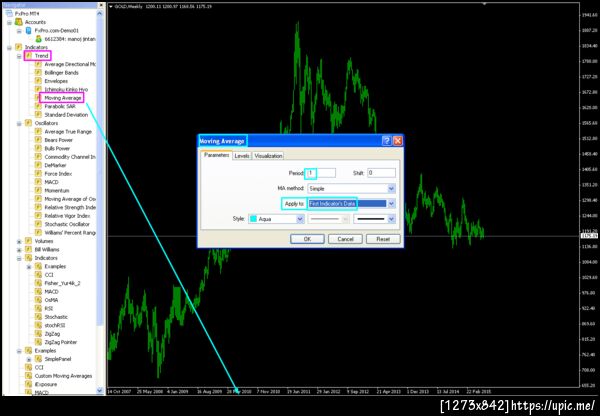Click the Parabolic SAR indicator icon

tap(38, 106)
